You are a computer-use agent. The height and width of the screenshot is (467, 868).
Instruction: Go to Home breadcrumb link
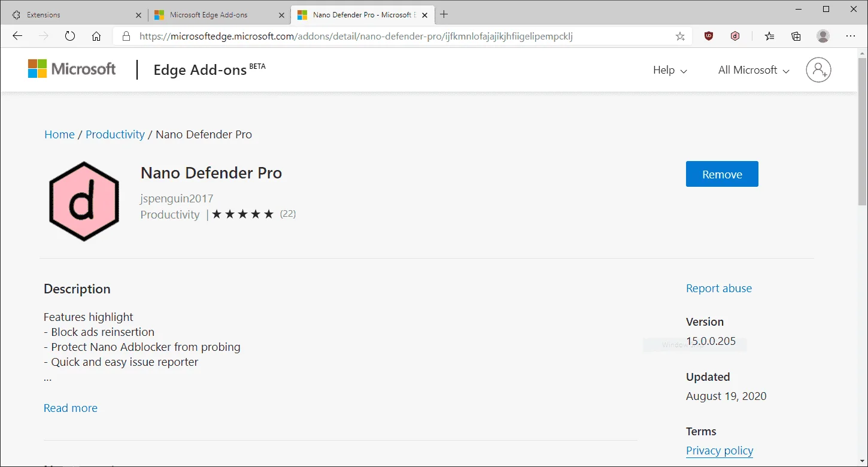(x=59, y=134)
